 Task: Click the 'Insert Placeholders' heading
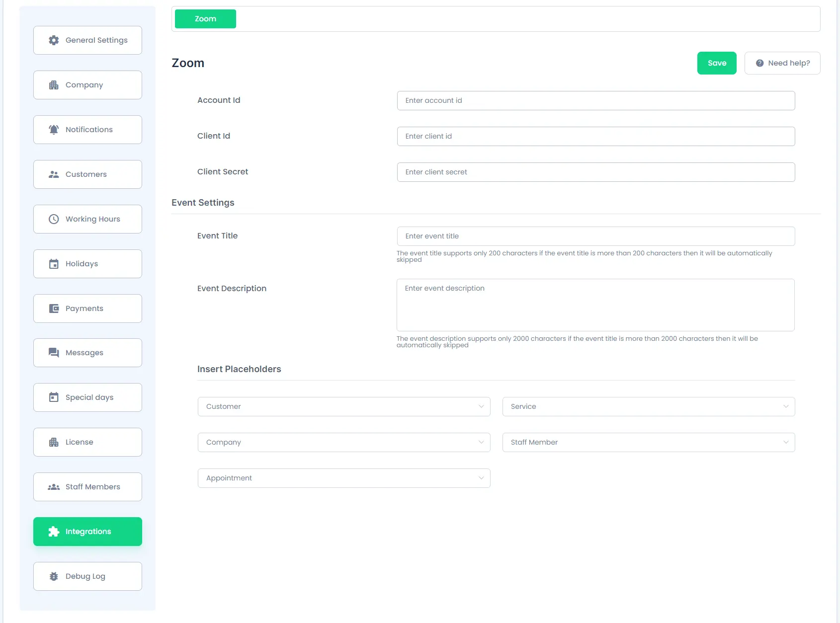pyautogui.click(x=239, y=369)
